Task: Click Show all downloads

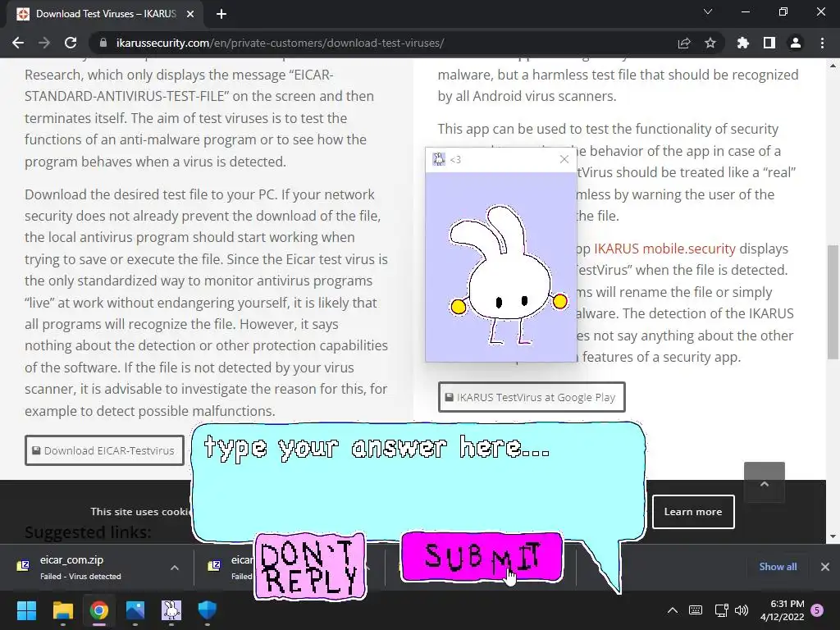Action: pos(778,567)
